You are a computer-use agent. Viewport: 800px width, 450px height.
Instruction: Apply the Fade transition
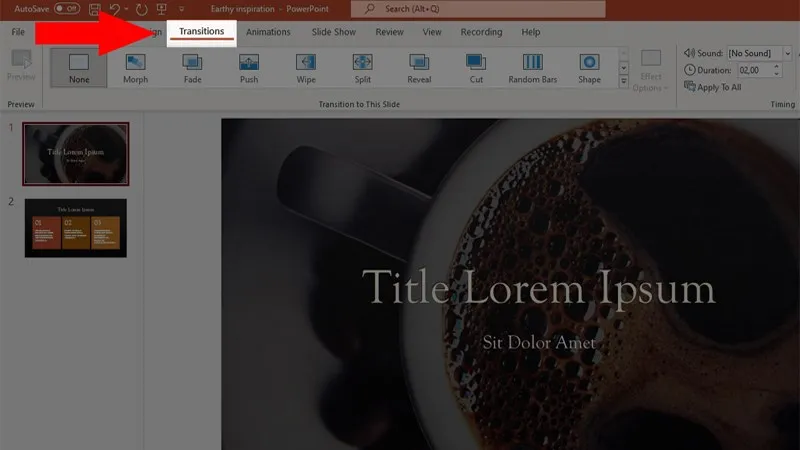pos(192,67)
